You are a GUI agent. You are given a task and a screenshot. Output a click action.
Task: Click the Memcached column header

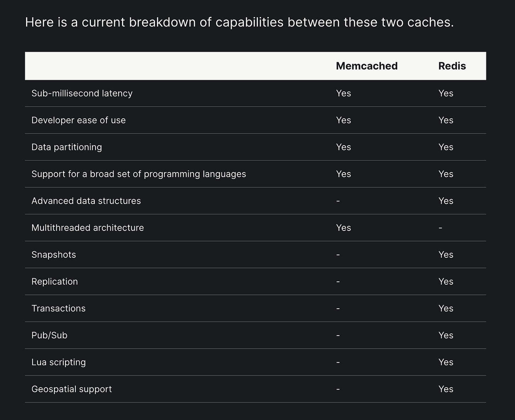pyautogui.click(x=366, y=66)
